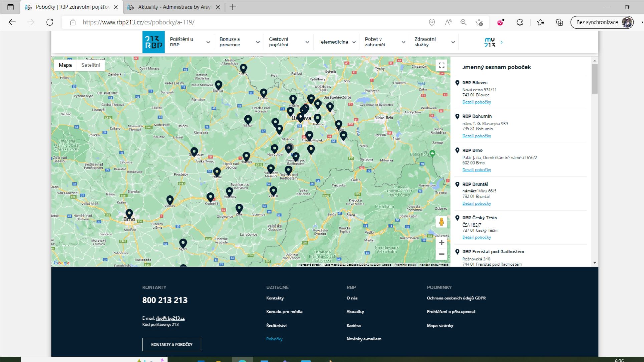The image size is (644, 362).
Task: Select the Zlín map pin
Action: pos(239,209)
